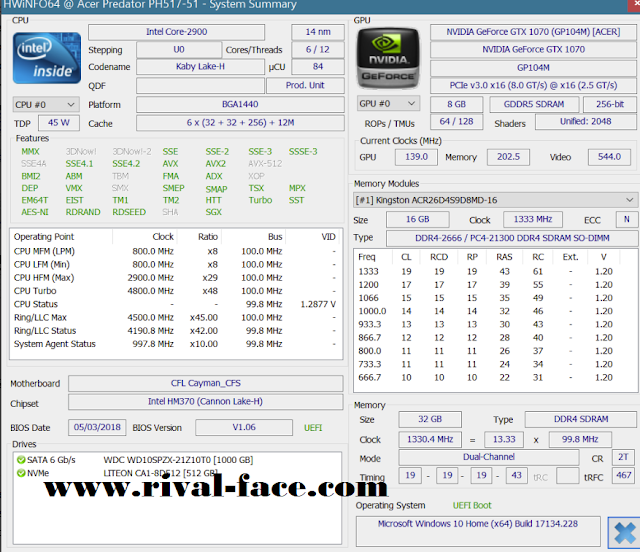The height and width of the screenshot is (552, 640).
Task: Click the Video clock 544.0 value
Action: (x=609, y=157)
